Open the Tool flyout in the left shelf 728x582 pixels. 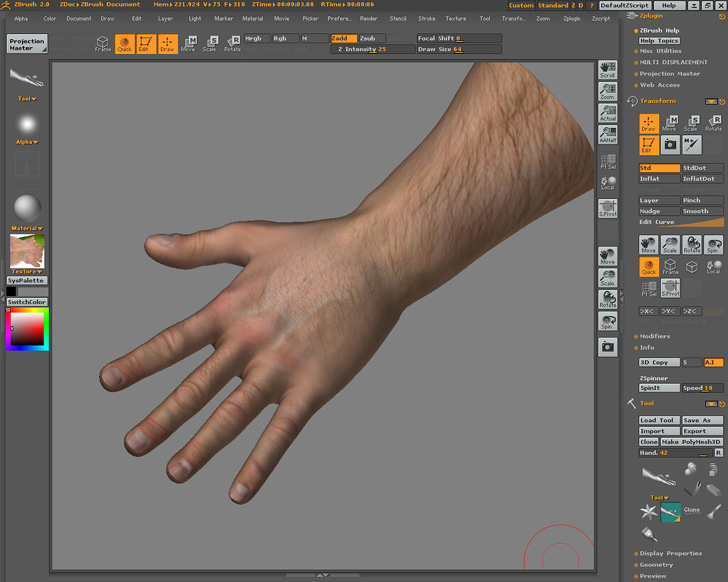click(x=26, y=98)
